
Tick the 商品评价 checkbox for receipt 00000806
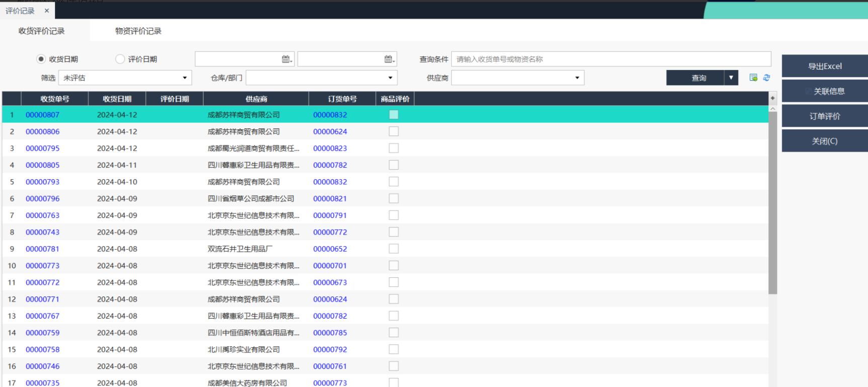pos(394,131)
